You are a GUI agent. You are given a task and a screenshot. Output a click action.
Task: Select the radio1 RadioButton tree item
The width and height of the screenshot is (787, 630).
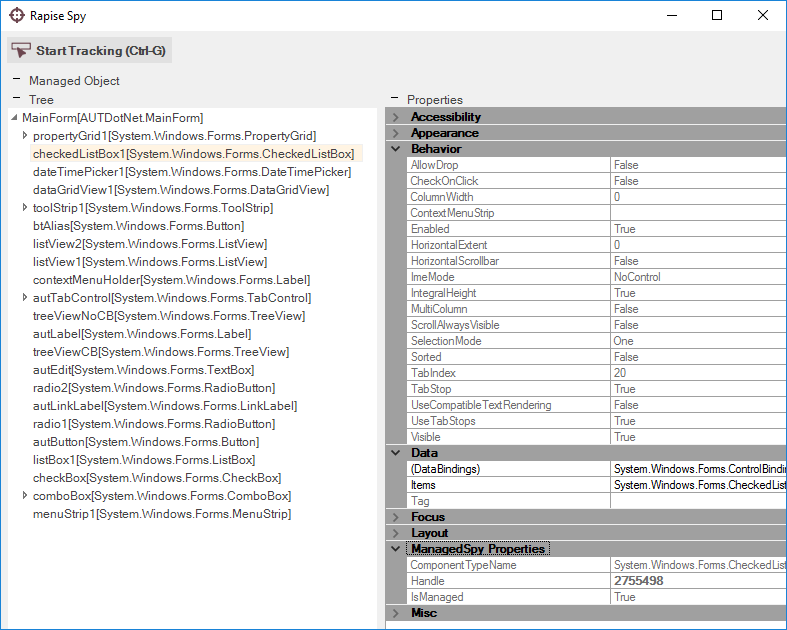point(154,424)
